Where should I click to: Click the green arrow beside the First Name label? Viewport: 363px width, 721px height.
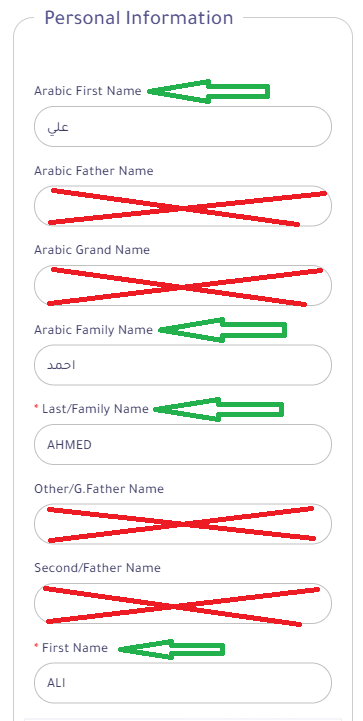tap(171, 649)
